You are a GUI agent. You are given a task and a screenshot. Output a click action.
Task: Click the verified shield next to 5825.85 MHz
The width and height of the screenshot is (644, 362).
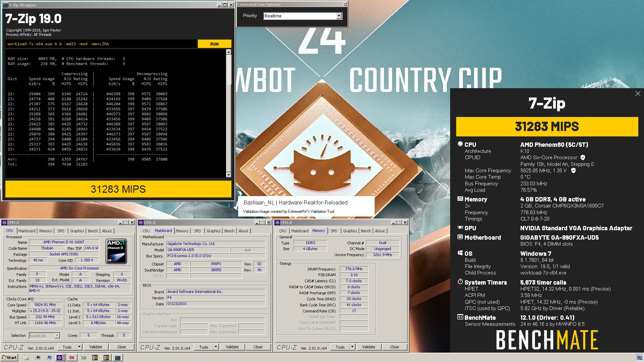tap(574, 171)
